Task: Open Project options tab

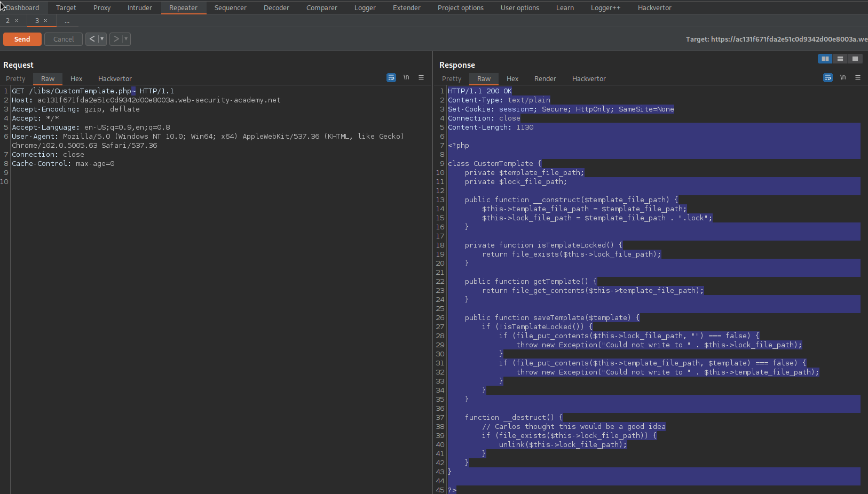Action: (x=461, y=7)
